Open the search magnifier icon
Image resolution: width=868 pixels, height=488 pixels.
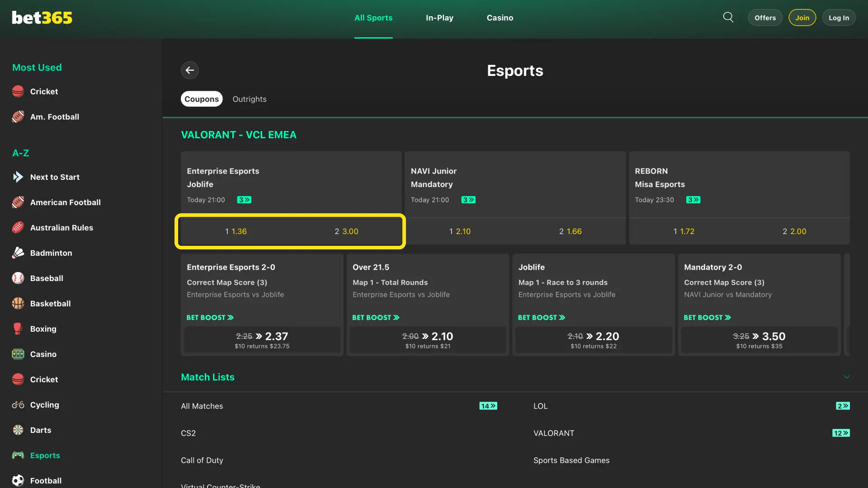coord(728,18)
